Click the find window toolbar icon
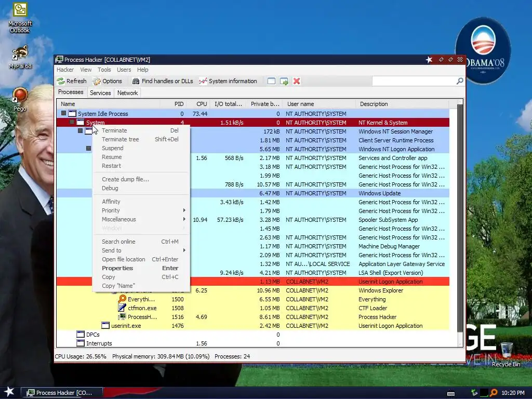This screenshot has height=399, width=532. pos(271,81)
